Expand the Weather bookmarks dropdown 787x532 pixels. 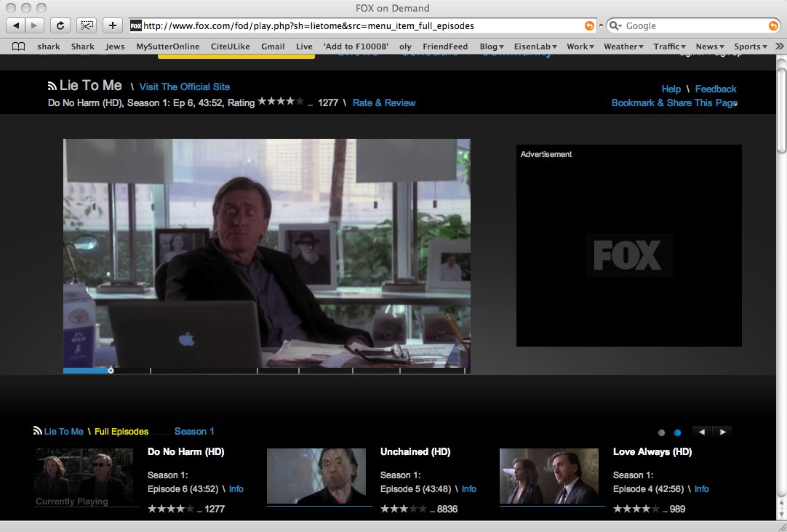click(623, 47)
